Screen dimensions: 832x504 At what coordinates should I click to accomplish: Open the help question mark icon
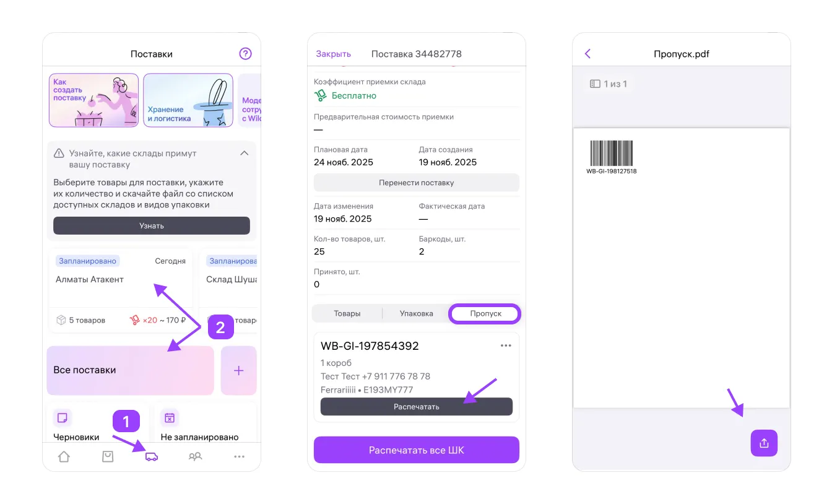point(245,54)
